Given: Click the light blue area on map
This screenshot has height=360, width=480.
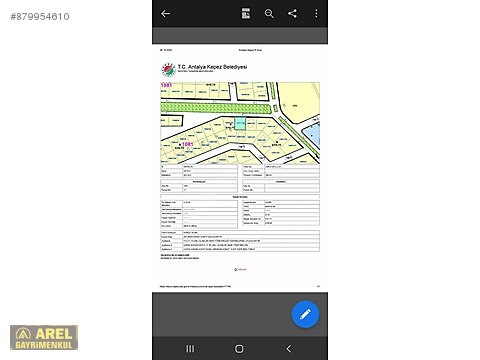Looking at the screenshot, I should pos(312,135).
